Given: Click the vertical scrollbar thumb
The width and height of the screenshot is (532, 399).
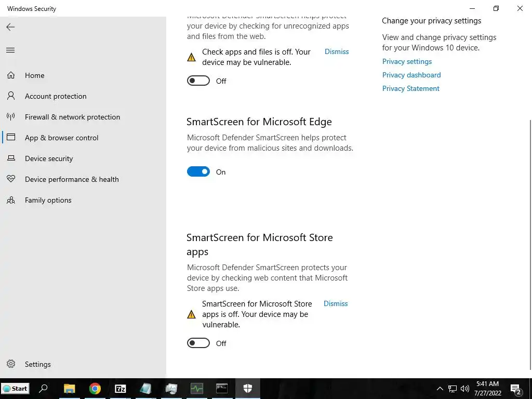Looking at the screenshot, I should (530, 244).
